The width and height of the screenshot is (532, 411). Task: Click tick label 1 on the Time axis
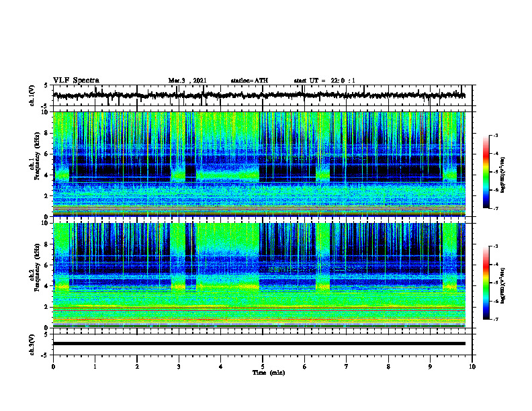coord(95,367)
